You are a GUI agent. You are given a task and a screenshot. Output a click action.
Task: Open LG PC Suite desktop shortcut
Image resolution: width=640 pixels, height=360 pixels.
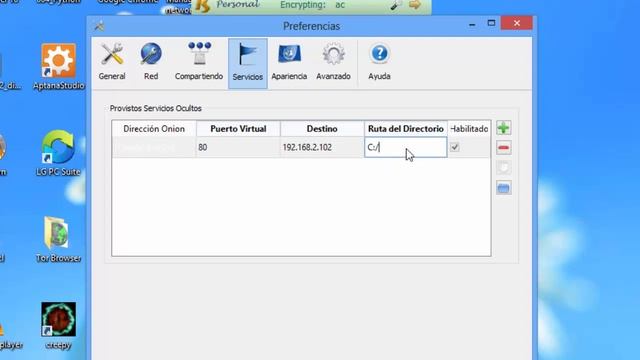(58, 153)
